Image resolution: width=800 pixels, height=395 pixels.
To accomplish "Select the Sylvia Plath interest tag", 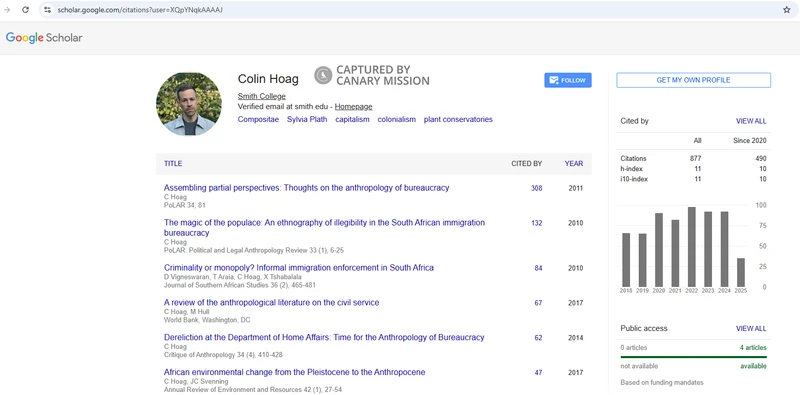I will [307, 119].
